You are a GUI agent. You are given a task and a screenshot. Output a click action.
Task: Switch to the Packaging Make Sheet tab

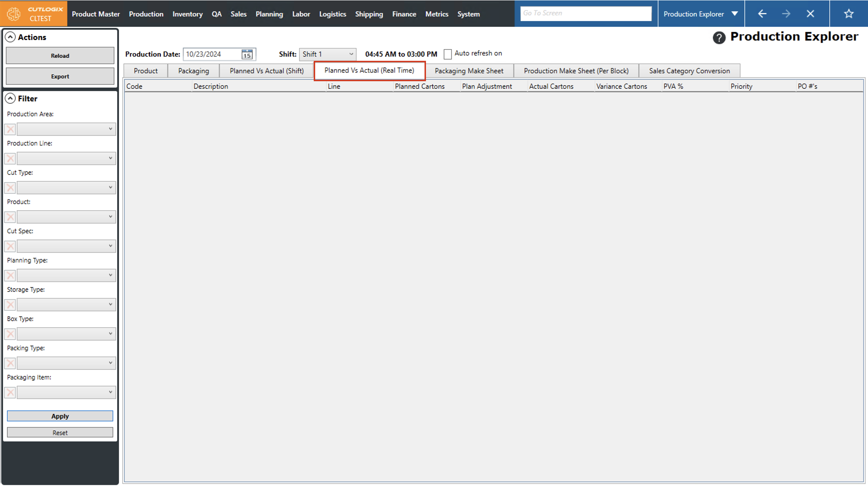(x=469, y=71)
